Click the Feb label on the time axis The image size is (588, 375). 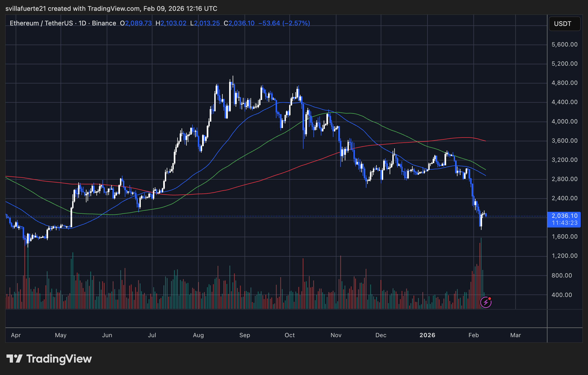[474, 335]
